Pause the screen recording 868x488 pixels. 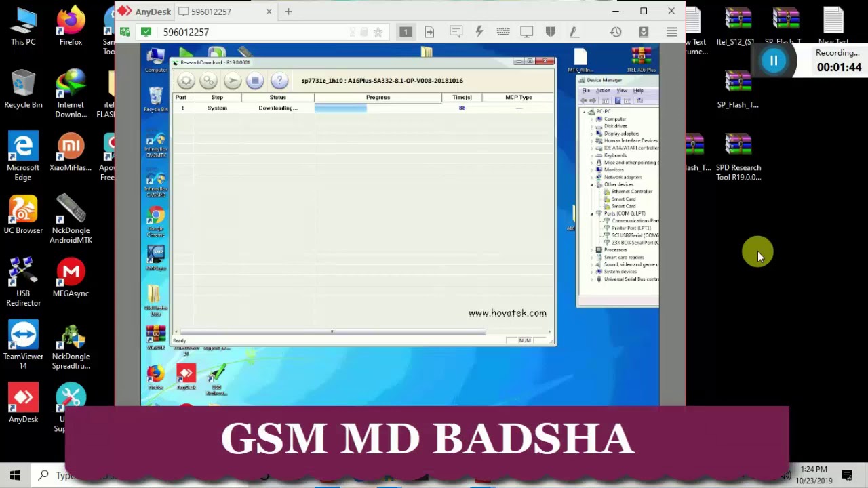pos(774,61)
